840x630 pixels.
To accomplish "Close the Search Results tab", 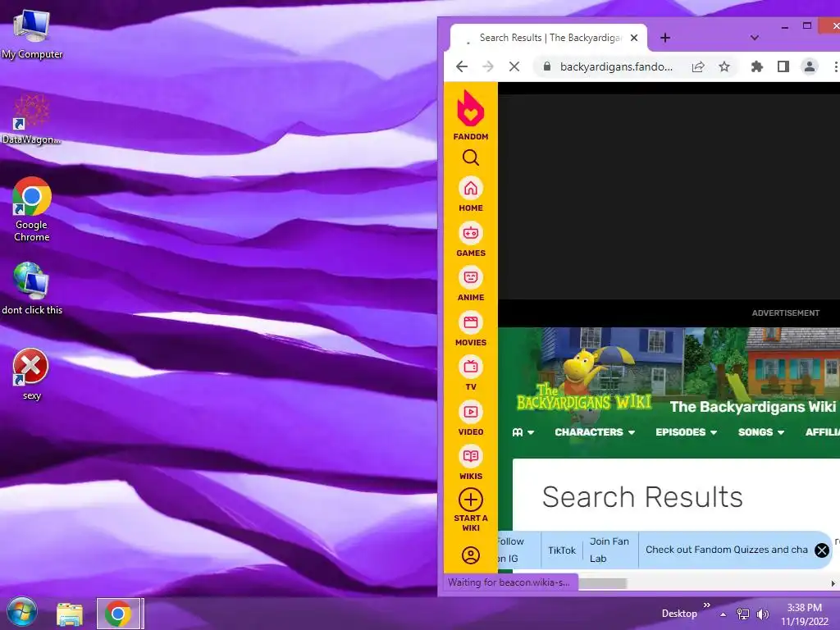I will pyautogui.click(x=634, y=38).
